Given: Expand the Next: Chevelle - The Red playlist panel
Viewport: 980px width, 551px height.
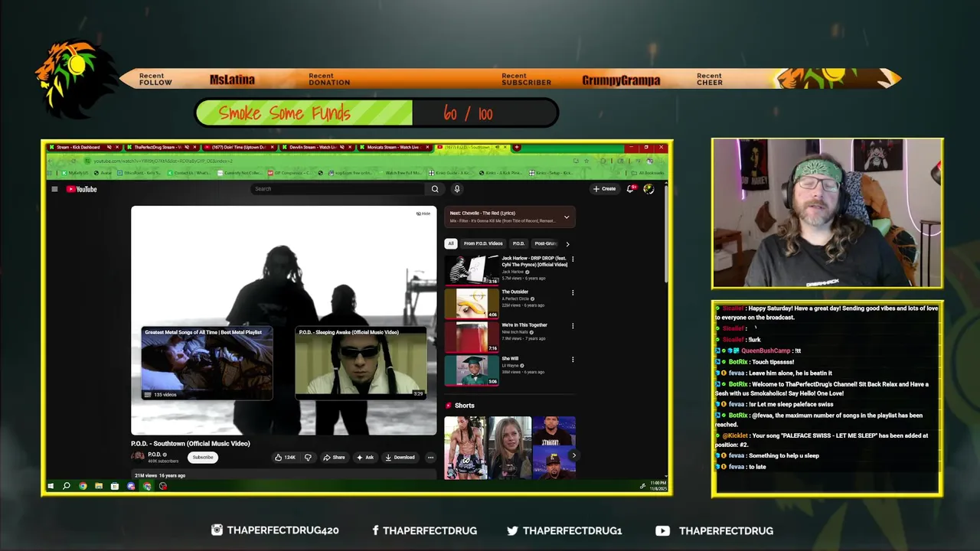Looking at the screenshot, I should tap(567, 217).
